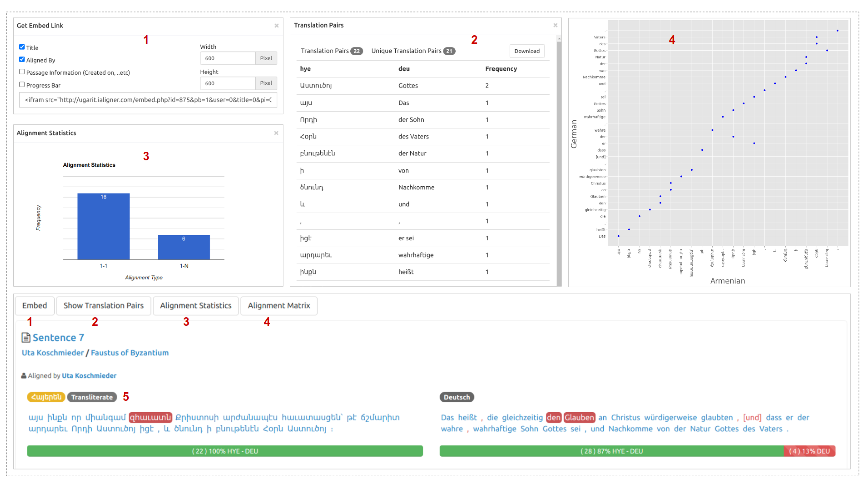Click the document icon beside Sentence 7

point(26,337)
